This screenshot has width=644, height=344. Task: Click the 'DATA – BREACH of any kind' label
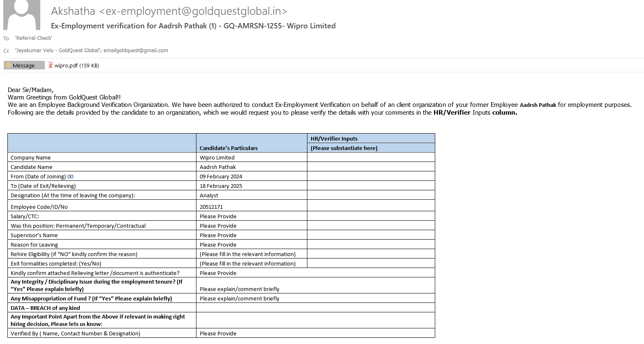tap(45, 308)
